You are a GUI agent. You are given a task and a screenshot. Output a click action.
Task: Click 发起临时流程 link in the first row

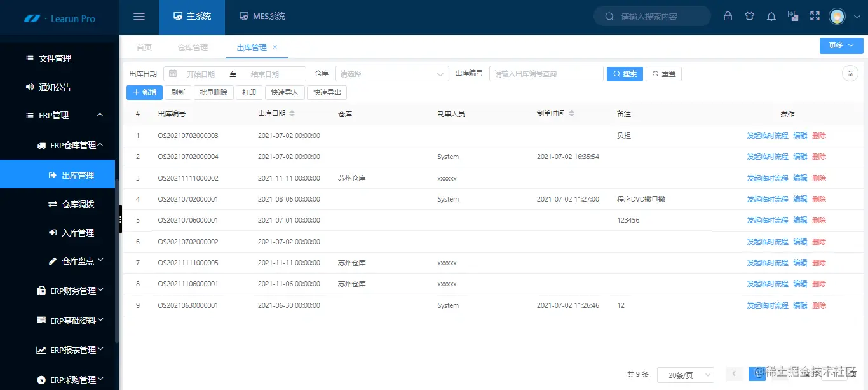767,135
